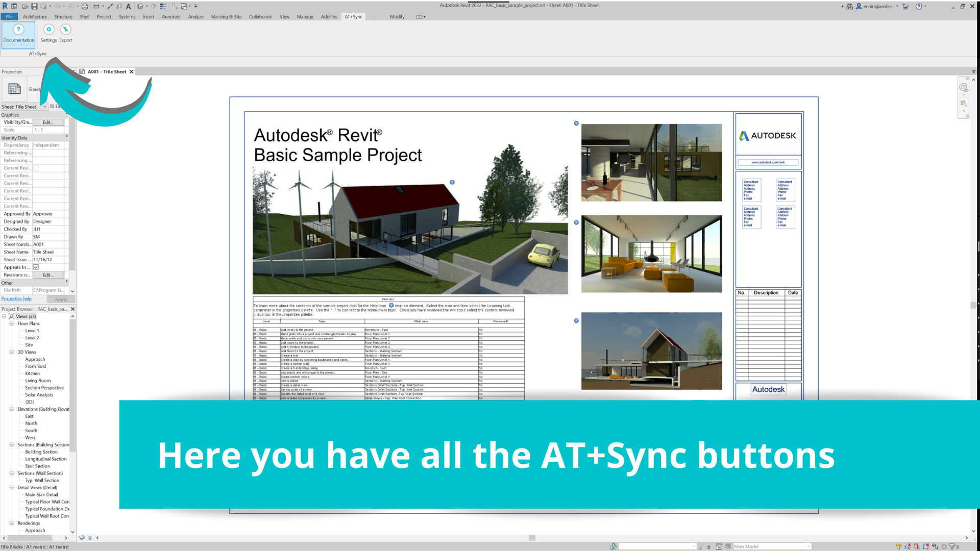
Task: Collapse the 3D Views tree node
Action: coord(12,352)
